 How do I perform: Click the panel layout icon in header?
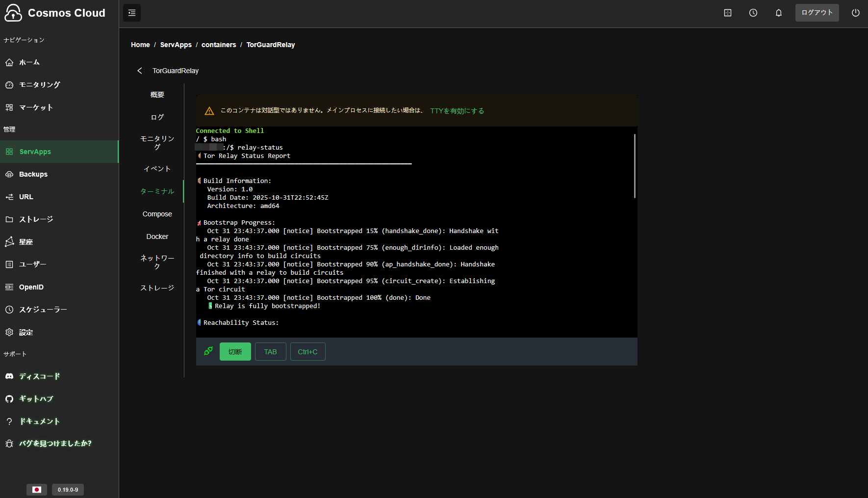[728, 13]
